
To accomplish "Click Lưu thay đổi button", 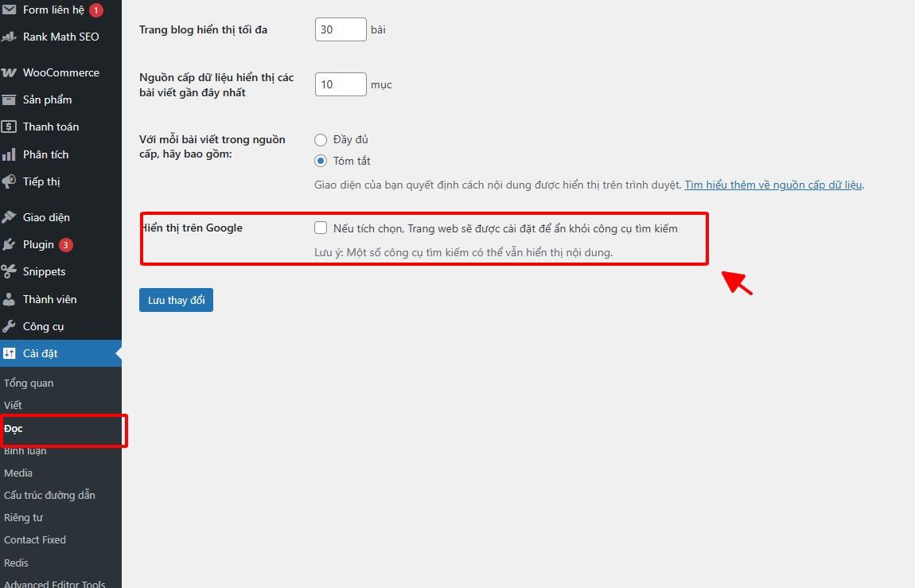I will click(176, 300).
